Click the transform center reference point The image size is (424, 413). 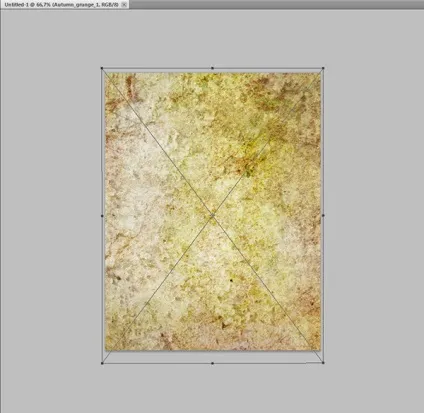(212, 216)
